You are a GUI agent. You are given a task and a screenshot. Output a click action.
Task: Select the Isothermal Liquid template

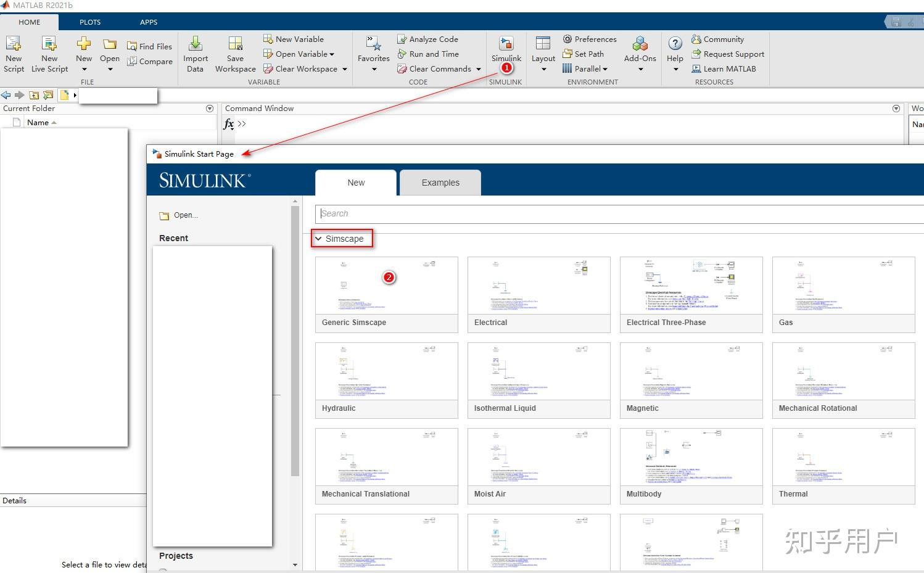click(x=539, y=381)
